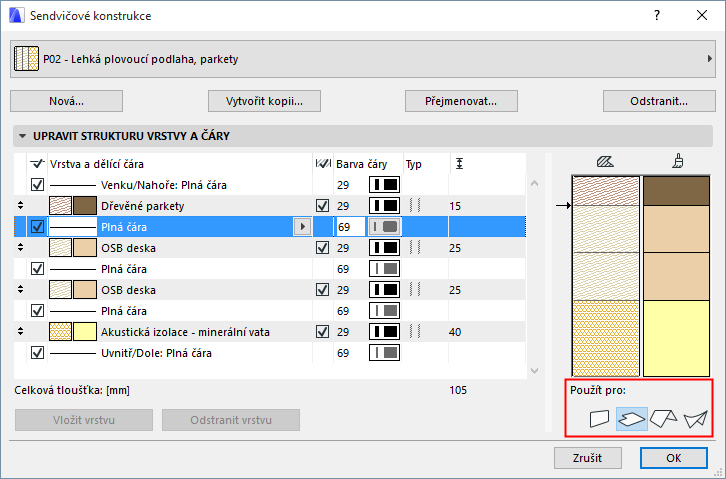Select the Shell use-for icon
Viewport: 726px width, 479px height.
click(x=695, y=419)
